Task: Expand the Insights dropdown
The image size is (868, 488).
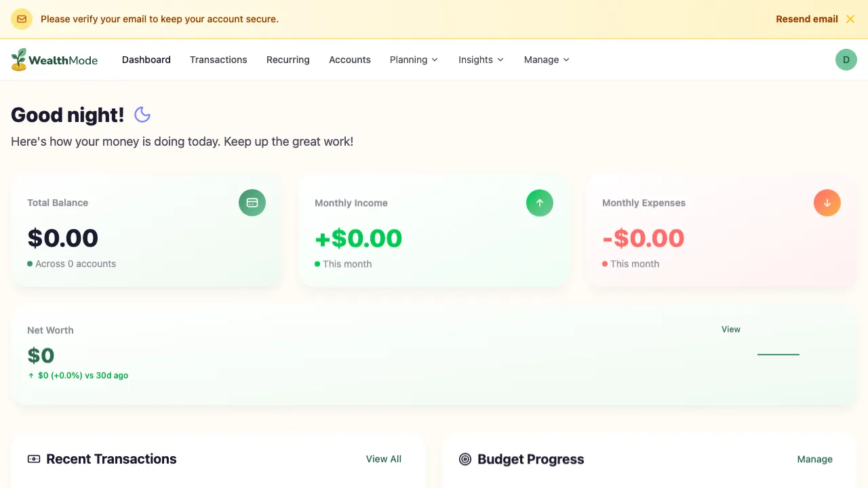Action: coord(480,60)
